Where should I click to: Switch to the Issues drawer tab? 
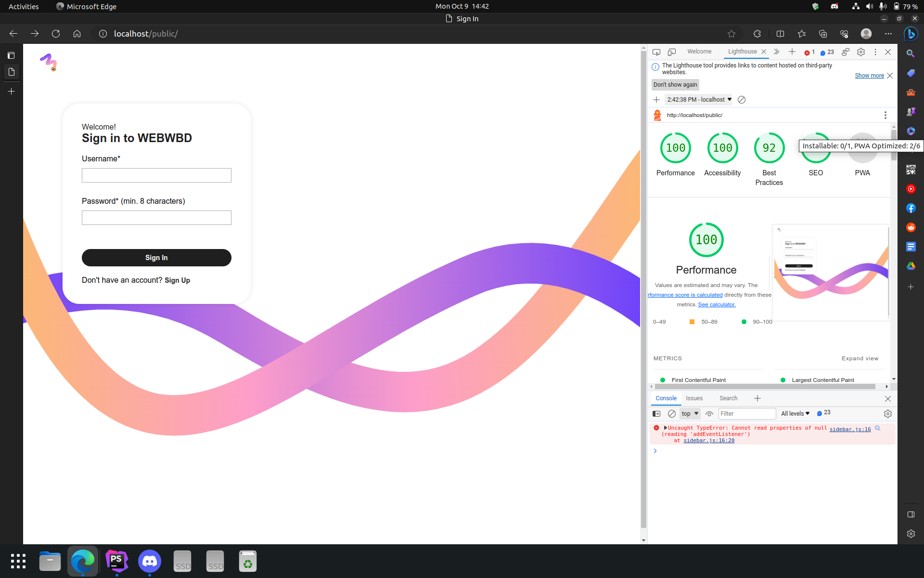[694, 398]
